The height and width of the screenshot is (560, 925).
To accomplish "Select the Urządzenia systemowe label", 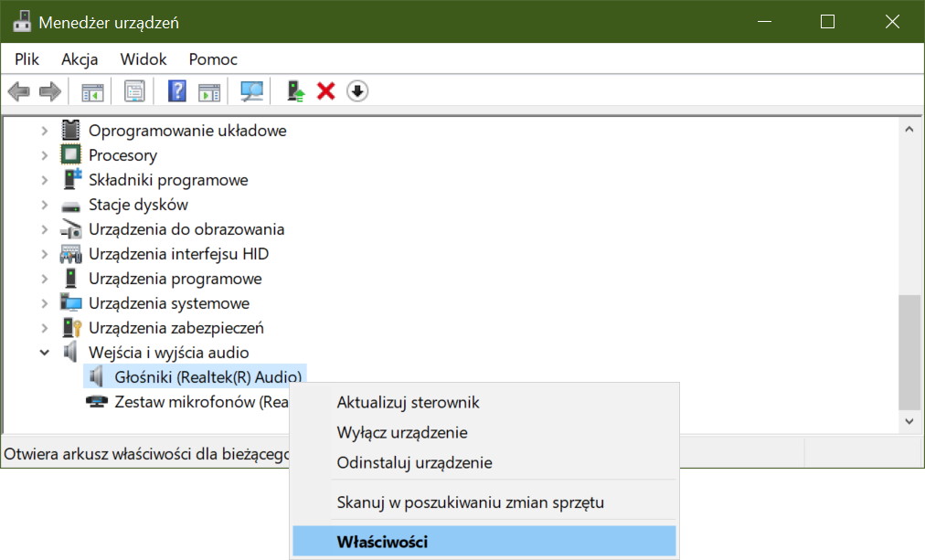I will [169, 303].
